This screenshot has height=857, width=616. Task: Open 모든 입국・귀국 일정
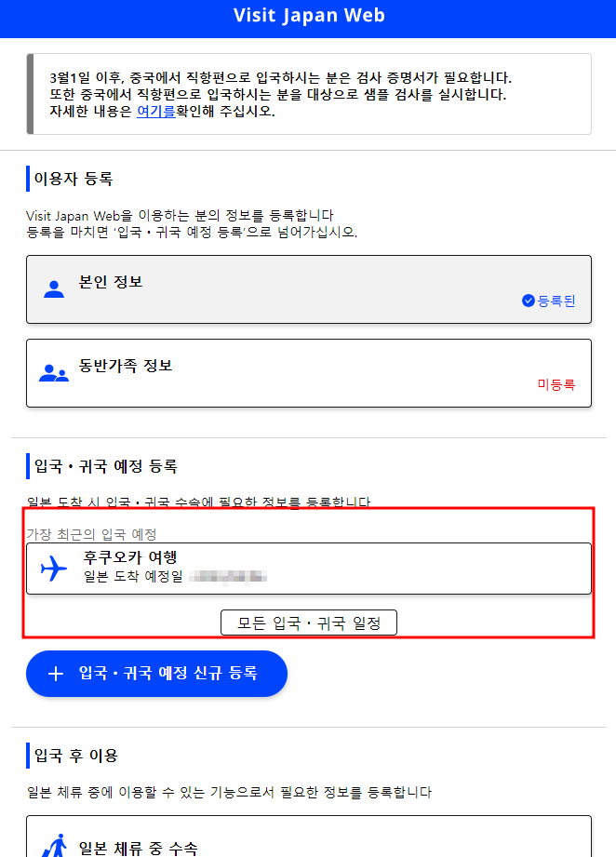point(308,623)
